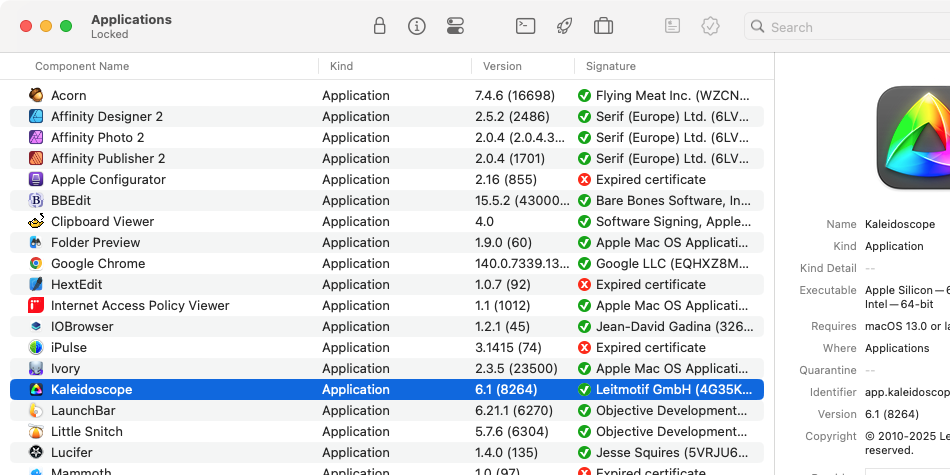Select the Acorn application row
The height and width of the screenshot is (475, 950).
click(69, 95)
